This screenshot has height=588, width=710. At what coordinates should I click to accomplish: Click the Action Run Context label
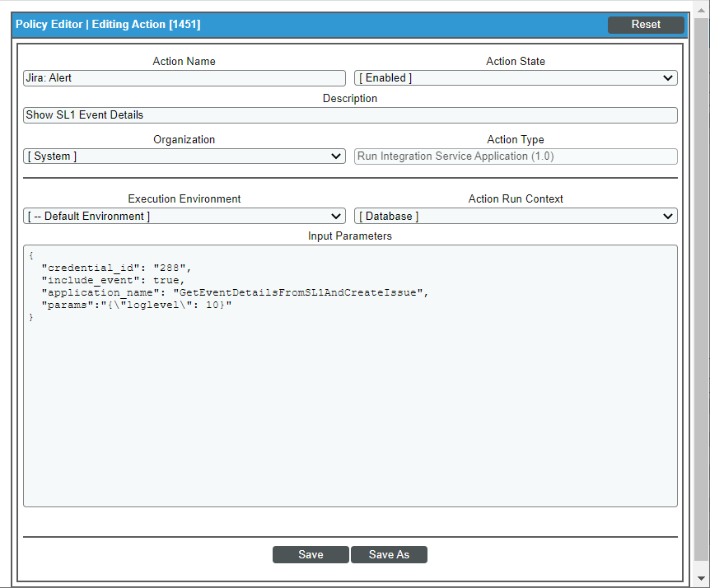pyautogui.click(x=516, y=198)
